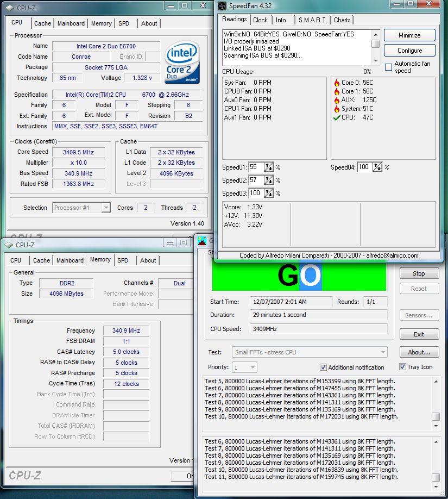448x499 pixels.
Task: Click the Minimize button in SpeedFan
Action: point(409,35)
